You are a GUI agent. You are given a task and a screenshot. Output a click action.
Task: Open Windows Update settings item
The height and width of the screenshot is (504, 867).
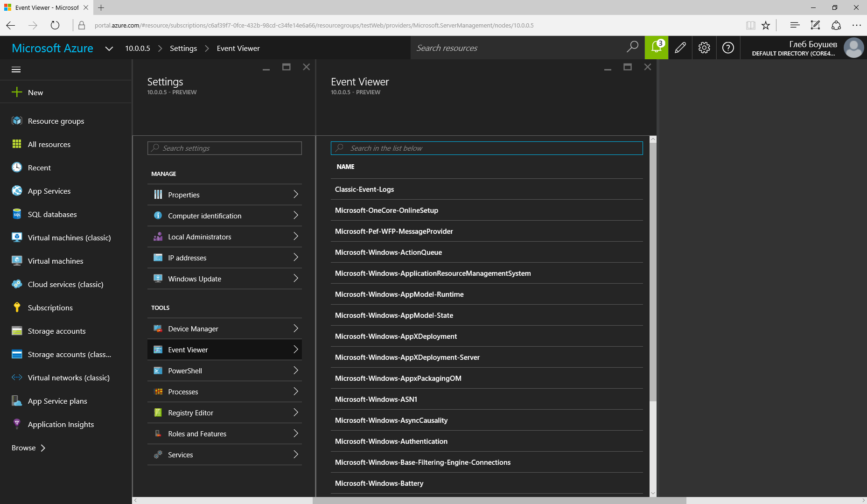(224, 279)
